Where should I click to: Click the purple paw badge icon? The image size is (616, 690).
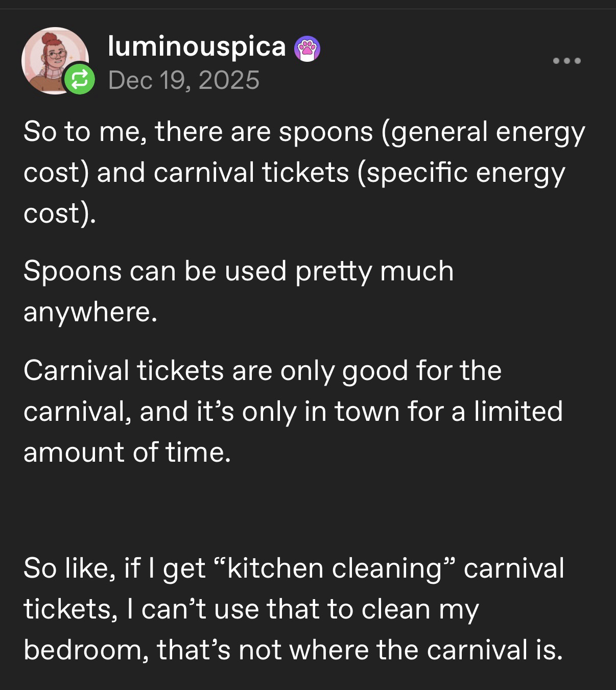point(307,50)
